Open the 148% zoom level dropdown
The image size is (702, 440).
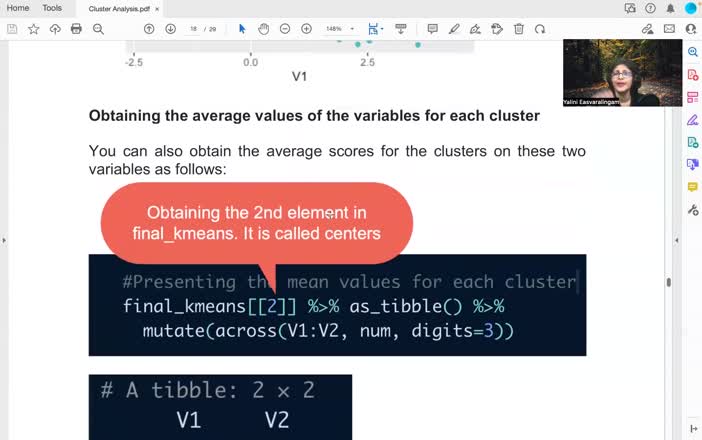pos(340,29)
